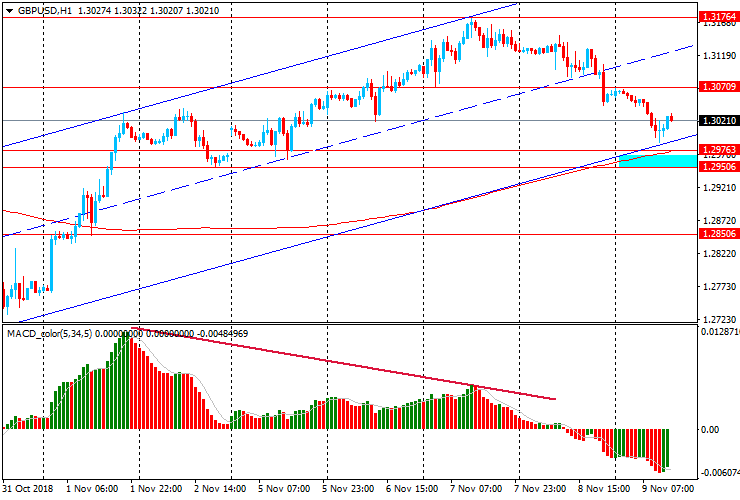Click the 9 Nov 07:00 time label
Screen dimensions: 740x500
(x=667, y=489)
